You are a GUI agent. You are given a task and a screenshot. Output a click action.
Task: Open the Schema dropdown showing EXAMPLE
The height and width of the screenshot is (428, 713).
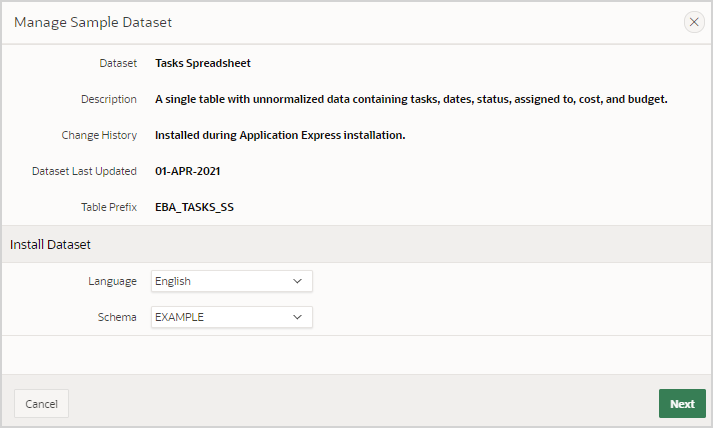pos(231,317)
